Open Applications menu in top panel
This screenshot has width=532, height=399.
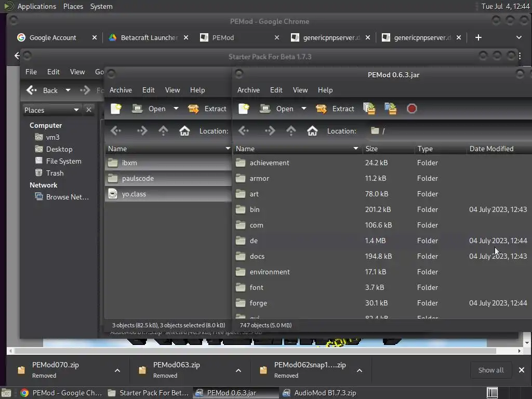pyautogui.click(x=37, y=6)
